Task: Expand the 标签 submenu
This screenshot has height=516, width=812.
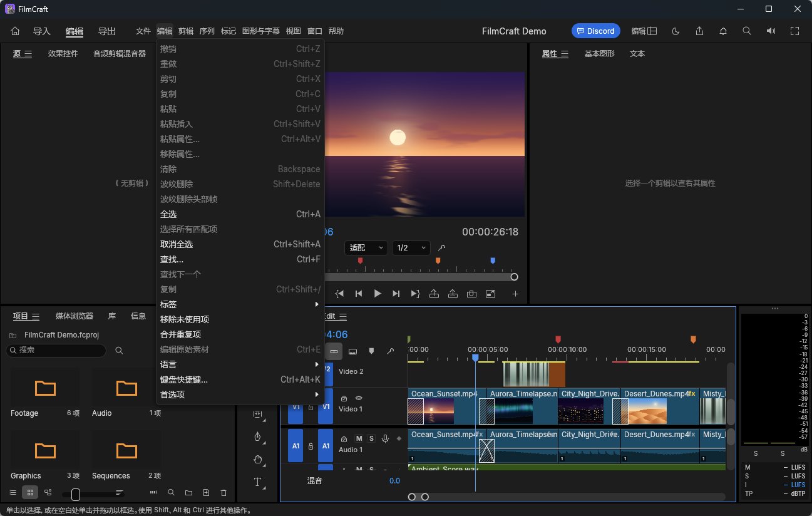Action: 240,304
